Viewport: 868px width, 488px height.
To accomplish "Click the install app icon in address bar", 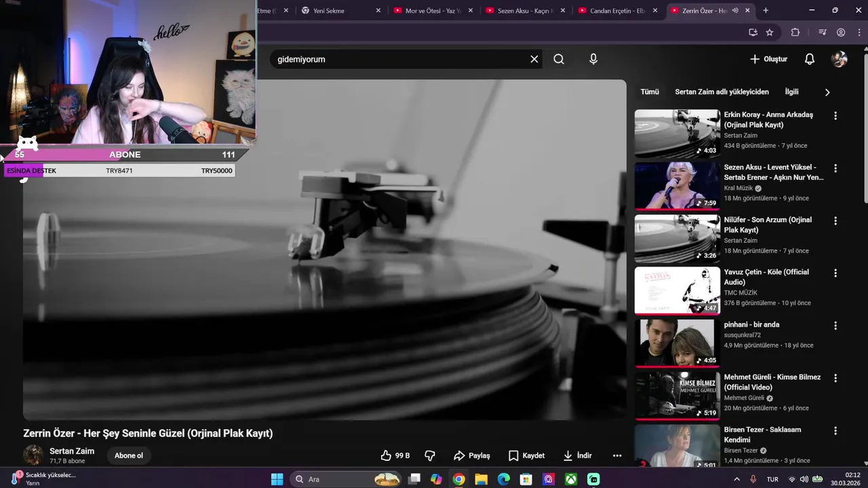I will point(753,32).
